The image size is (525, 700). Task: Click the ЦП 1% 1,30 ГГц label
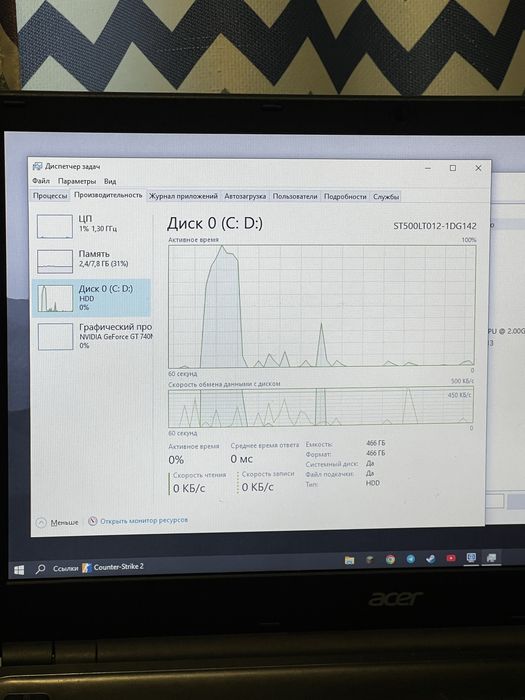(98, 223)
